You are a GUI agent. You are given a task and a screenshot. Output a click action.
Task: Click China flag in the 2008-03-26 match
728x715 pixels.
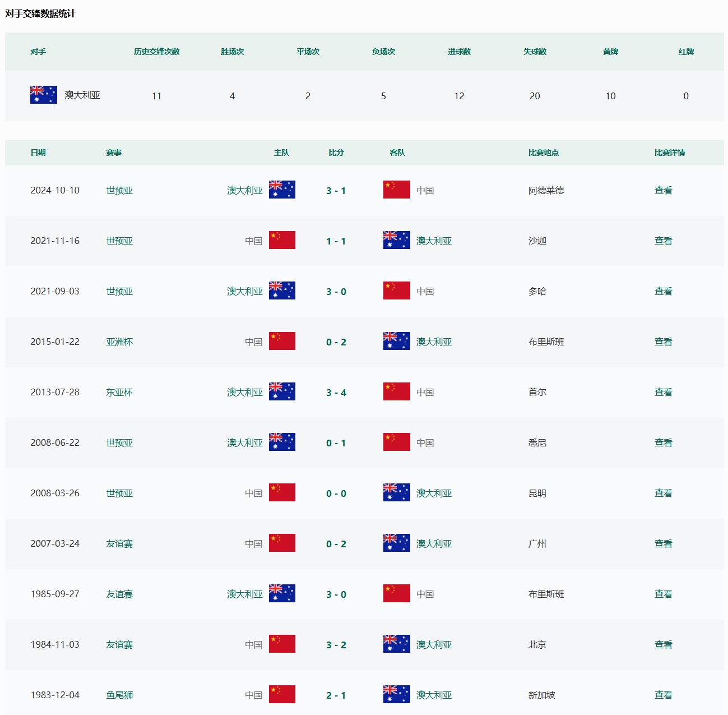[282, 492]
